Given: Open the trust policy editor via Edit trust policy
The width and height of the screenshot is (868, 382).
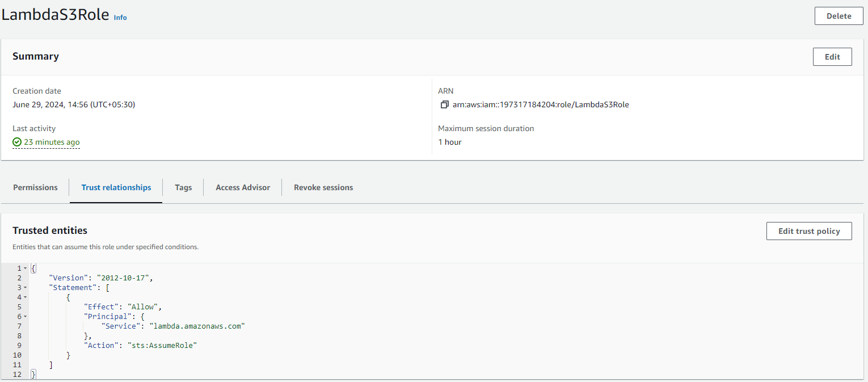Looking at the screenshot, I should [809, 231].
